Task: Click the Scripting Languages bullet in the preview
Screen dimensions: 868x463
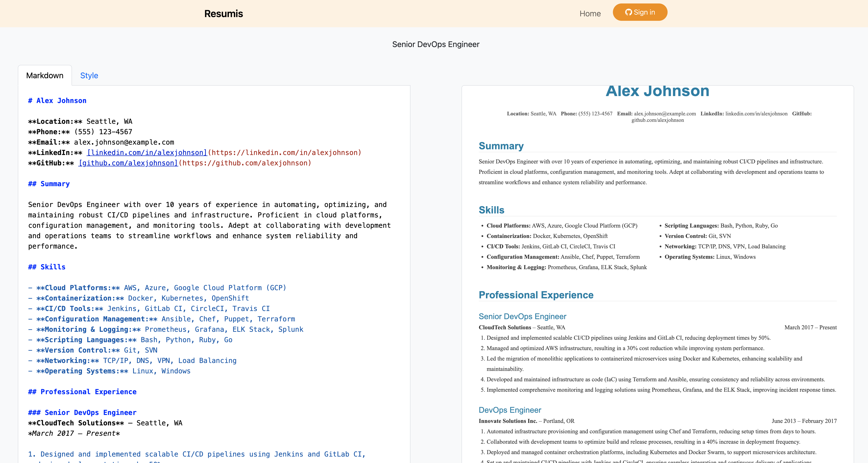Action: pos(721,226)
